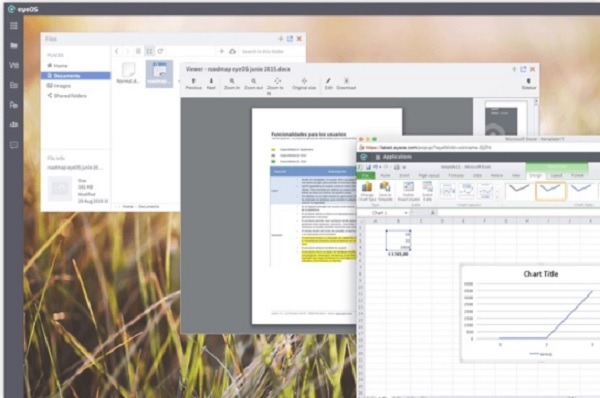Open Shared folders in Files places

pyautogui.click(x=76, y=95)
